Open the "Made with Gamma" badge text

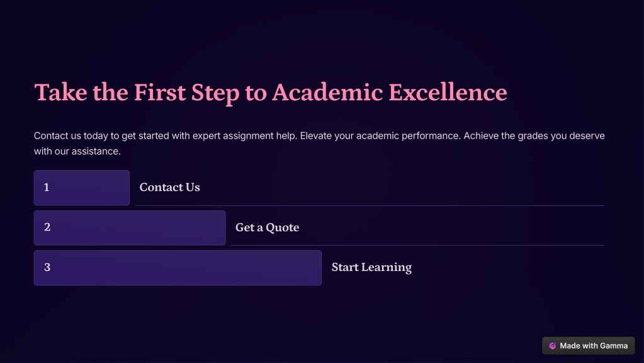click(594, 346)
